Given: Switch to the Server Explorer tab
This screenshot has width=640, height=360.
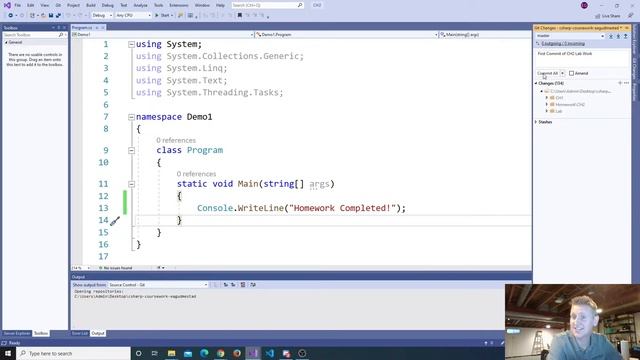Looking at the screenshot, I should point(17,333).
